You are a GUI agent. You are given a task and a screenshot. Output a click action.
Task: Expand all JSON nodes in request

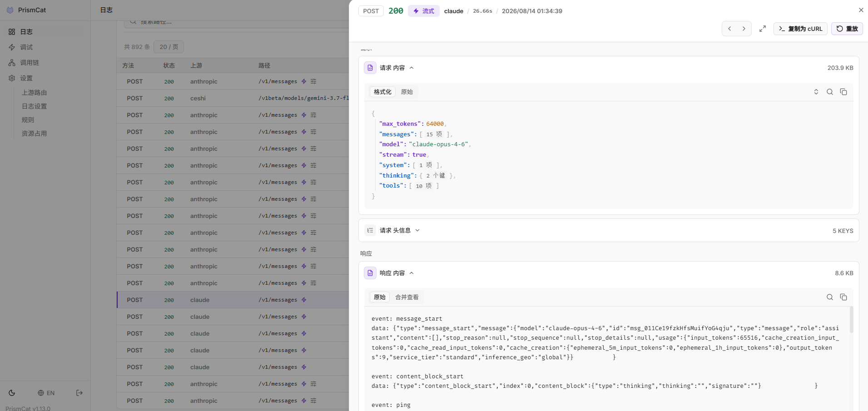point(816,92)
